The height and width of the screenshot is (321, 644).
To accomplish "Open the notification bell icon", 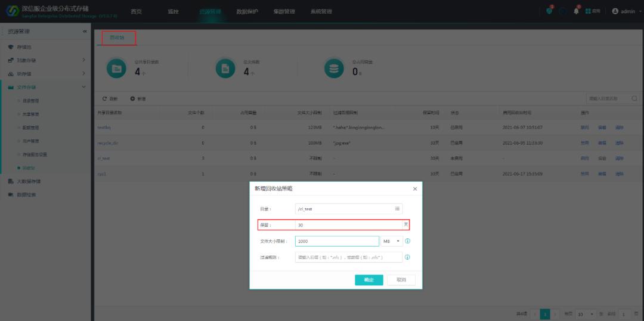I will (x=576, y=11).
